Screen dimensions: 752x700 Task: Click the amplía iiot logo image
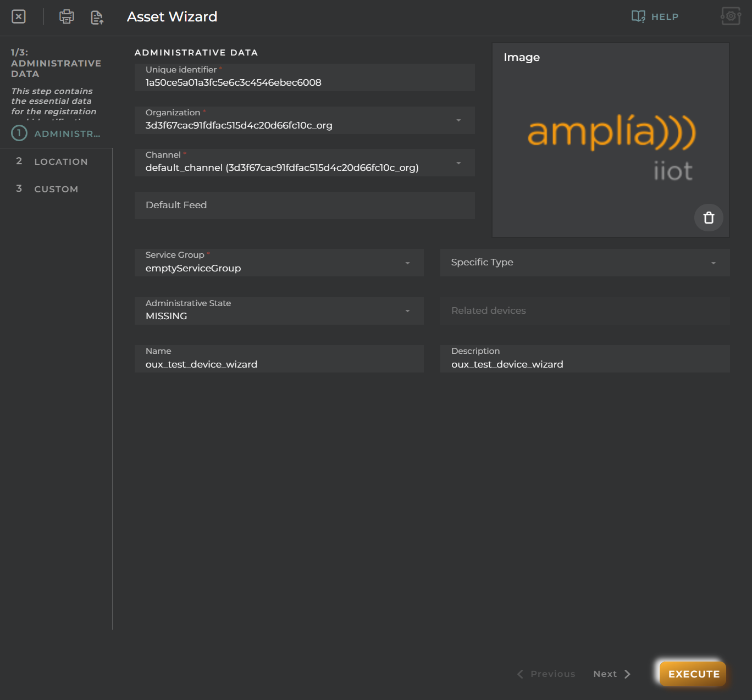(611, 147)
